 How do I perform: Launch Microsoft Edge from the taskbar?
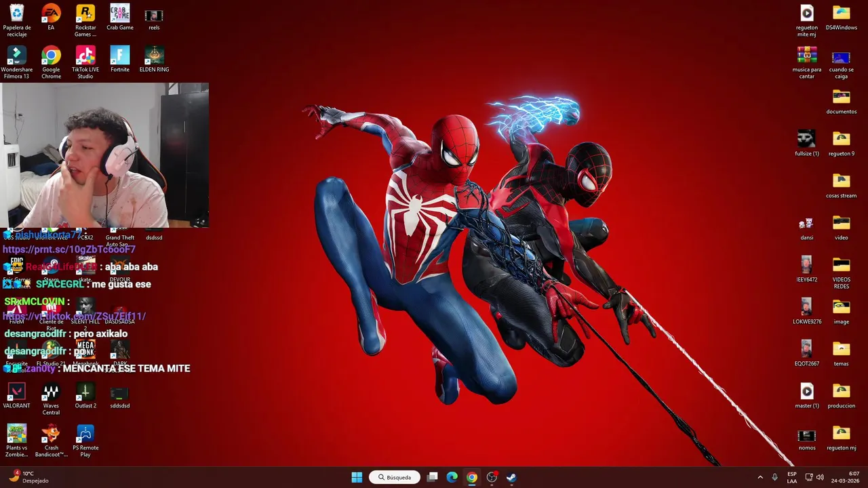tap(452, 477)
